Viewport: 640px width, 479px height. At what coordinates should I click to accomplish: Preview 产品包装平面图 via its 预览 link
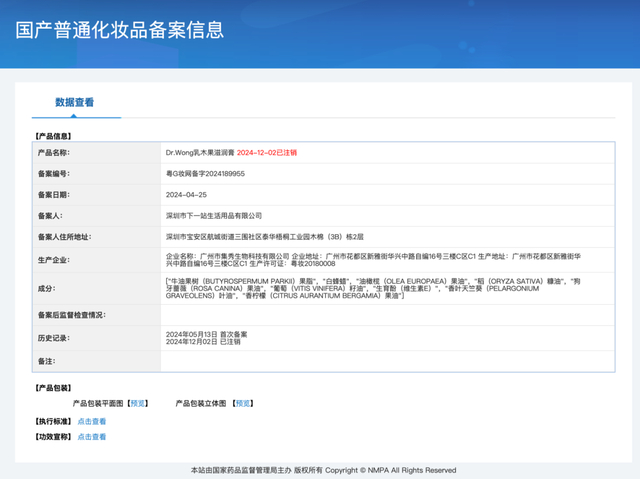tap(138, 404)
